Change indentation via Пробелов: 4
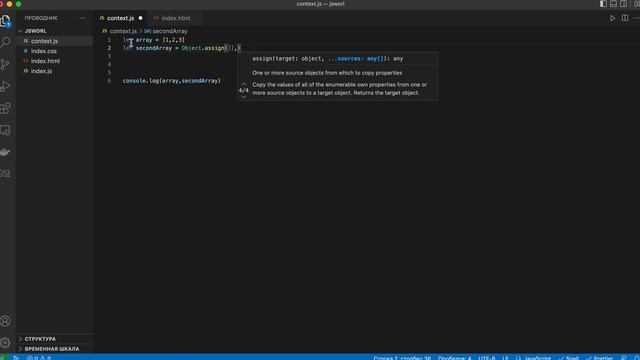The image size is (640, 360). click(455, 358)
